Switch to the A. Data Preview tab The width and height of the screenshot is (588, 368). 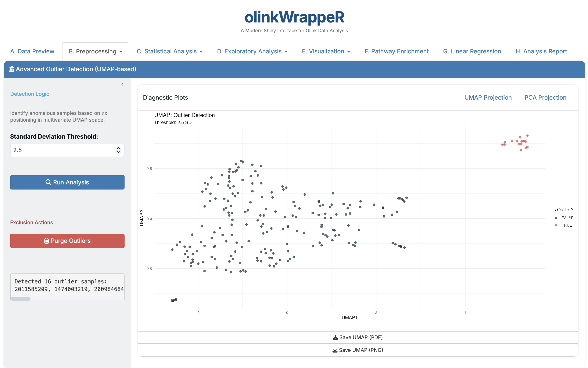pos(32,51)
